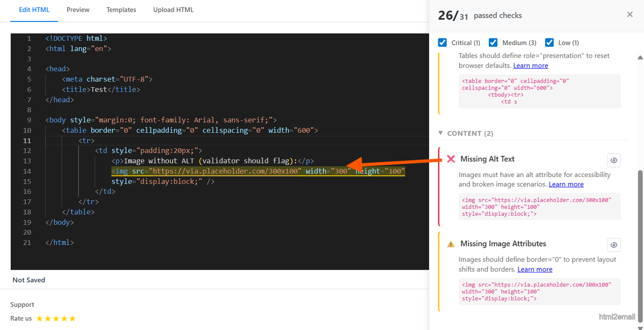This screenshot has width=644, height=330.
Task: Click the warning triangle beside Missing Image Attributes
Action: click(x=451, y=244)
